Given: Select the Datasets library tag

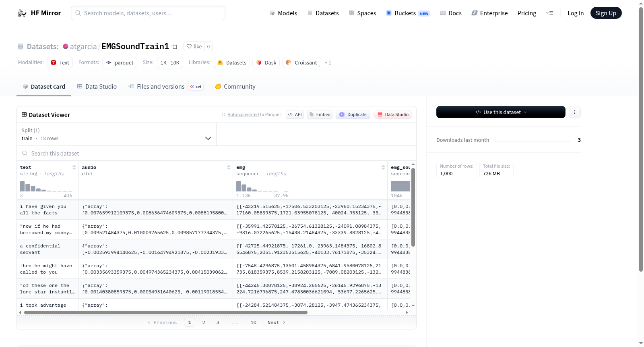Looking at the screenshot, I should pyautogui.click(x=232, y=62).
